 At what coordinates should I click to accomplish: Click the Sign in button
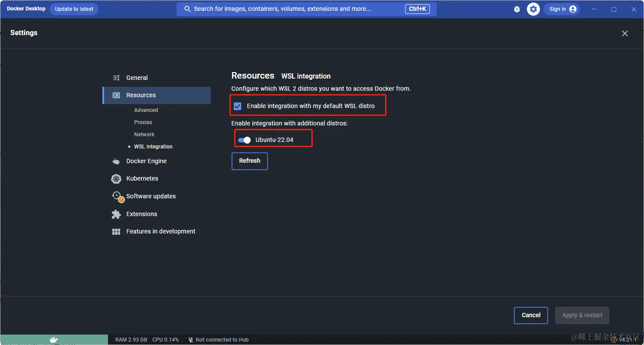pyautogui.click(x=562, y=9)
